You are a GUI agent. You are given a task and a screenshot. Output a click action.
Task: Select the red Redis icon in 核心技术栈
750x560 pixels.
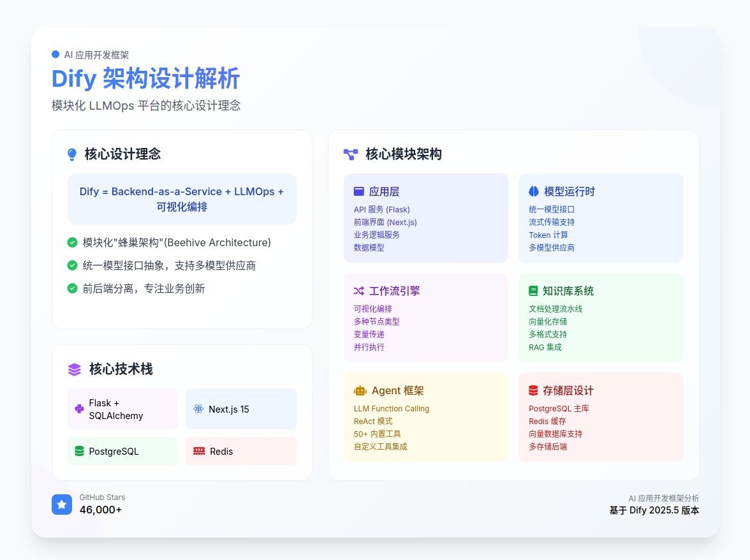[198, 451]
